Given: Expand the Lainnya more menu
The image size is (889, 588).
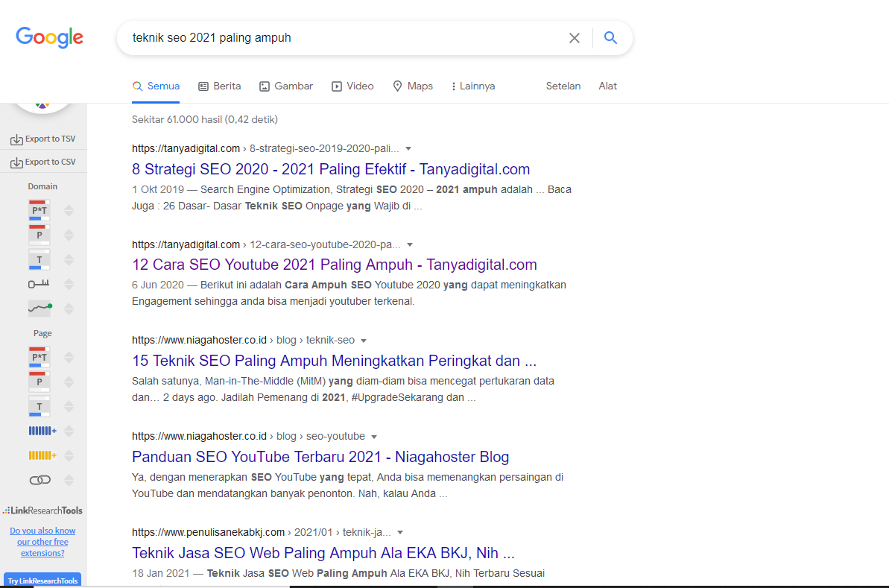Looking at the screenshot, I should click(473, 86).
